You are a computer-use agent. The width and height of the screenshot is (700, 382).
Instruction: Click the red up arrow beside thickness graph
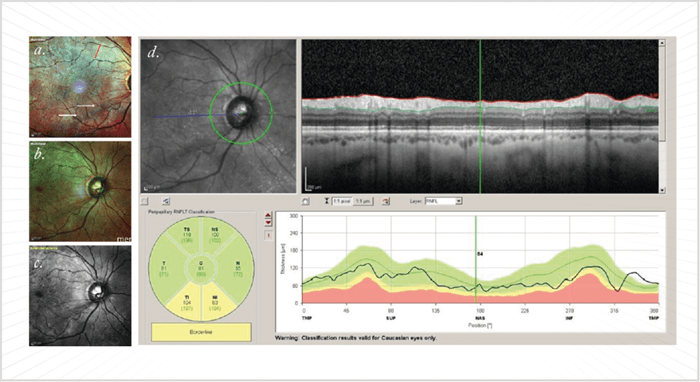pos(268,216)
